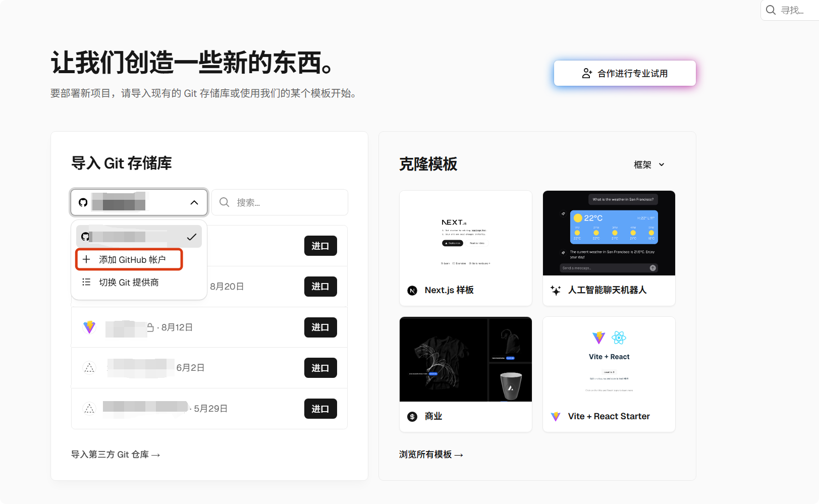
Task: Open 导入第三方 Git 仓库 link
Action: [116, 455]
